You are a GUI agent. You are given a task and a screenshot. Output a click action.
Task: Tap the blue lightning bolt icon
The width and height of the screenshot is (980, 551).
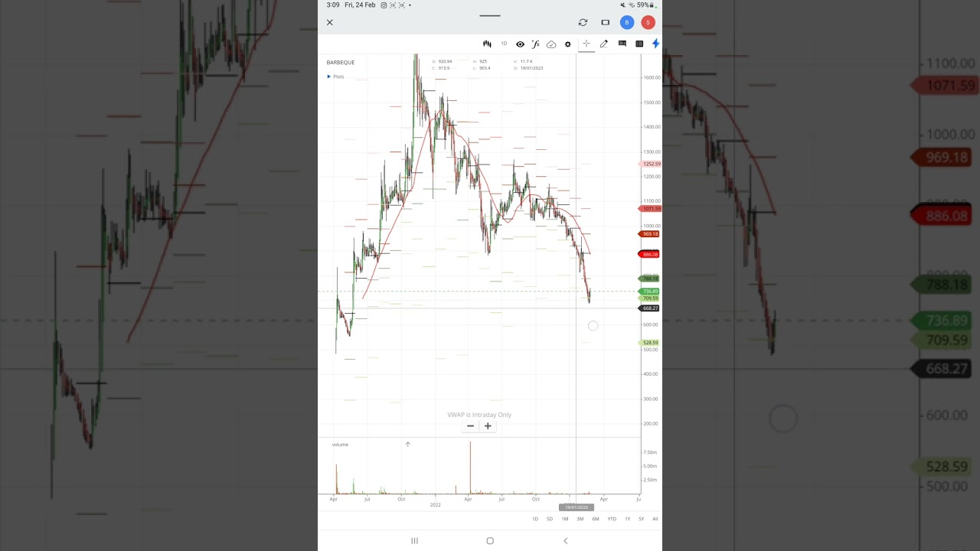point(655,44)
